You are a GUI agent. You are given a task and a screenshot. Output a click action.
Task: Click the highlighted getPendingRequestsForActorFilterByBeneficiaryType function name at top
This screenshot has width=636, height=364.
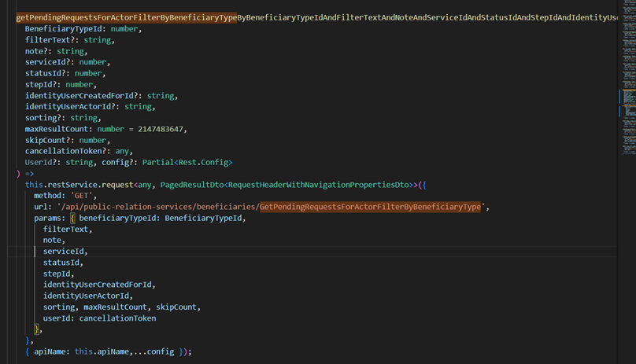(x=126, y=17)
